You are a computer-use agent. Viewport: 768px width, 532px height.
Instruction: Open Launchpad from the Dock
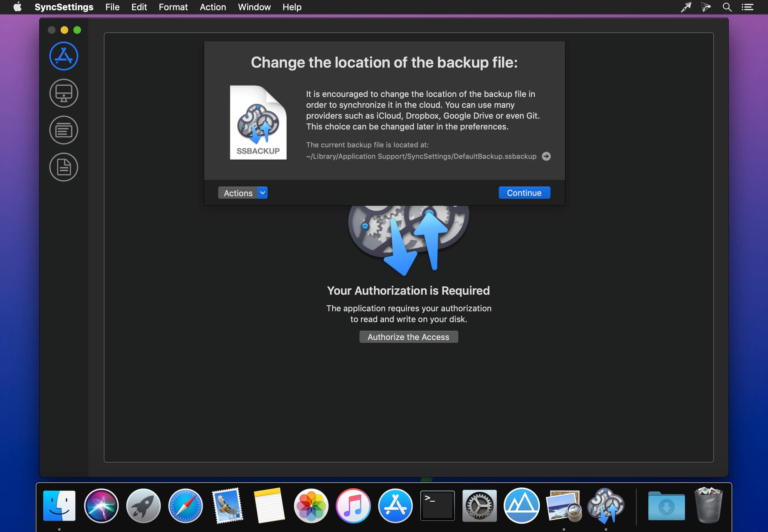tap(143, 505)
